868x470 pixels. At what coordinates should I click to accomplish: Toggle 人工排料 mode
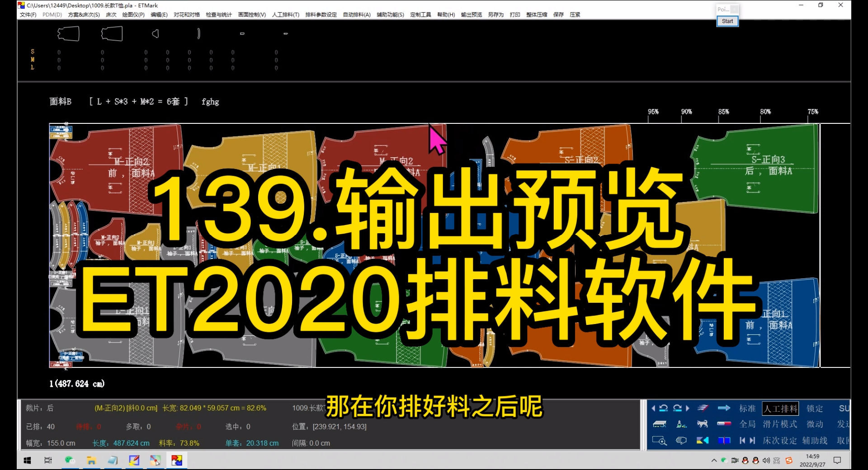click(x=780, y=409)
